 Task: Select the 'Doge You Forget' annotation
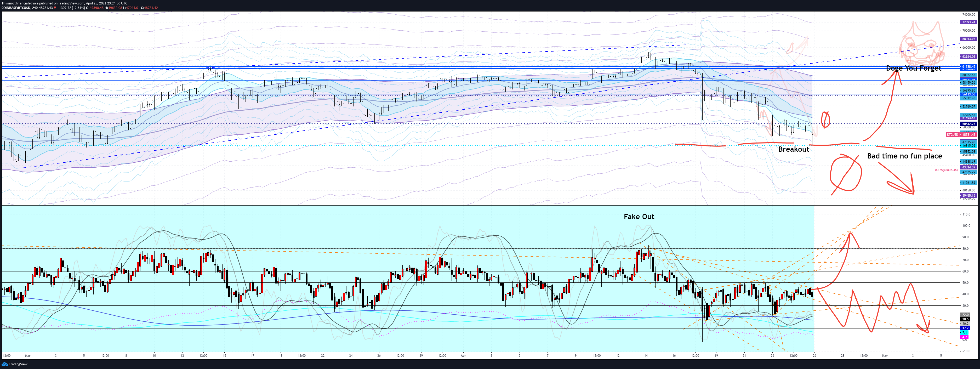pyautogui.click(x=913, y=68)
